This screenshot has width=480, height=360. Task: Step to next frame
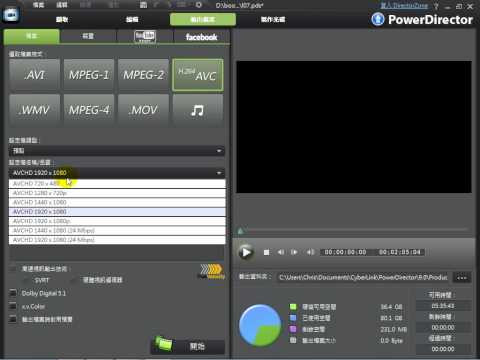point(294,252)
